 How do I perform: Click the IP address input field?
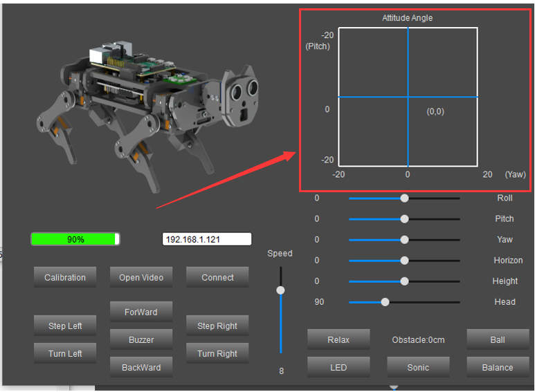[207, 239]
